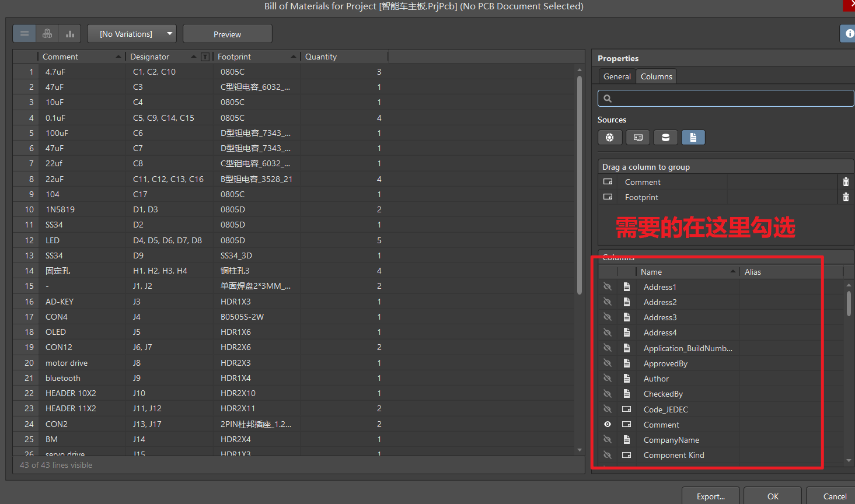Click the icon left of grouped Footprint
The width and height of the screenshot is (855, 504).
point(608,197)
